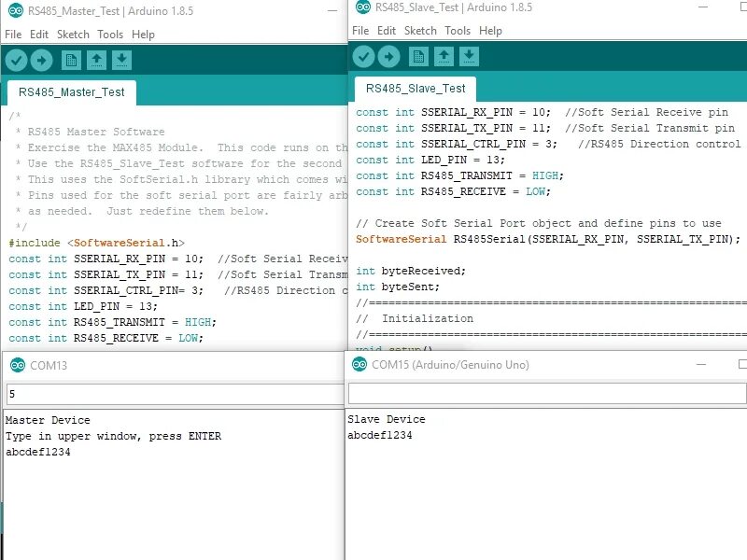Click "RS485_RECEIVE = LOW" line in Master code

click(106, 338)
